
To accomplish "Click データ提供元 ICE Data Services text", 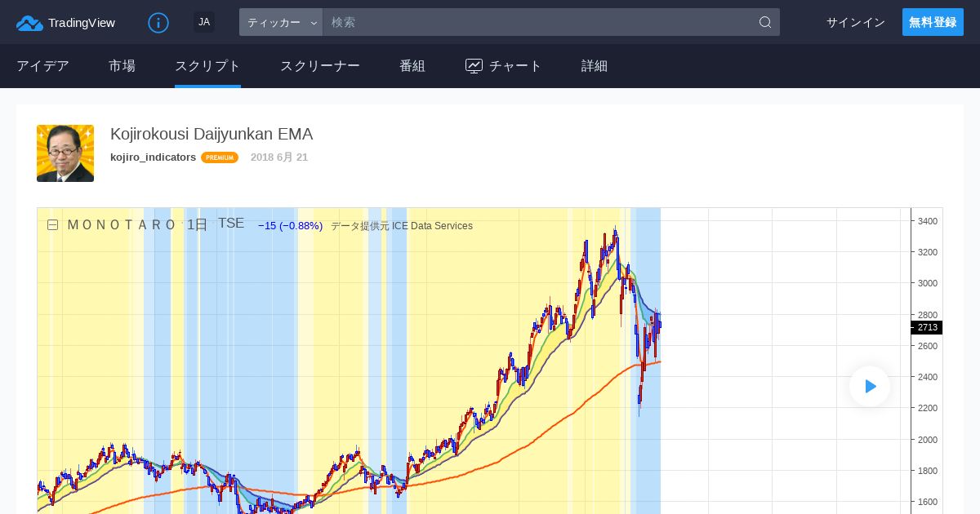I will coord(401,226).
